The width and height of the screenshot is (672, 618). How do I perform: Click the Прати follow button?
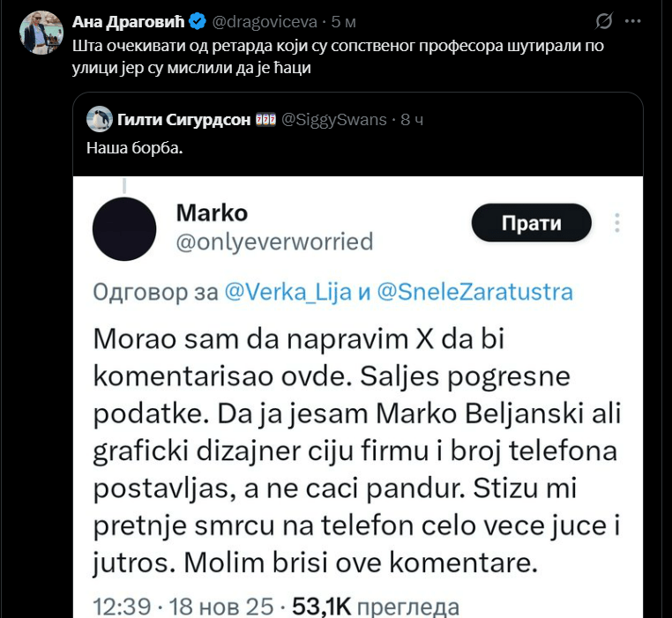click(532, 223)
